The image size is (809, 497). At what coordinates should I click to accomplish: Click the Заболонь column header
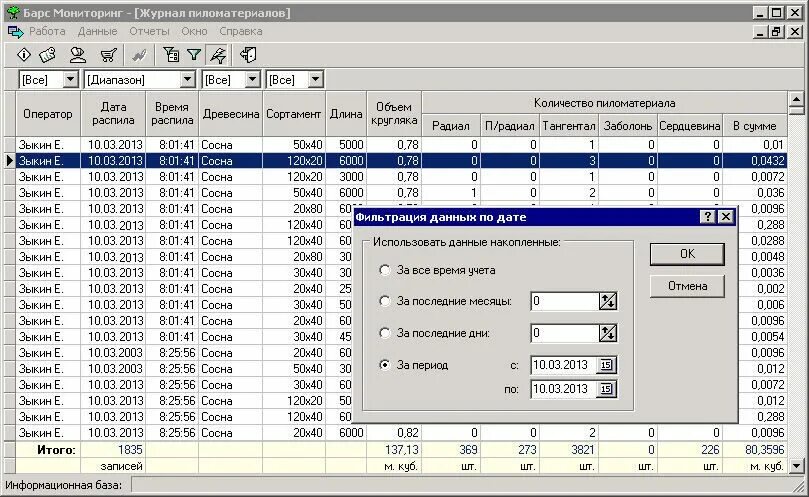point(628,126)
